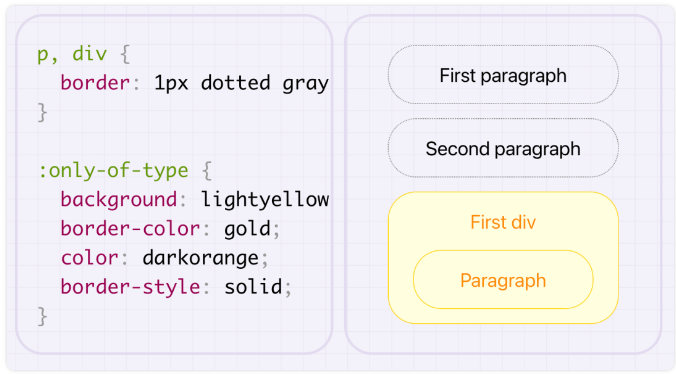
Task: Click the 'background' property name
Action: tap(119, 200)
